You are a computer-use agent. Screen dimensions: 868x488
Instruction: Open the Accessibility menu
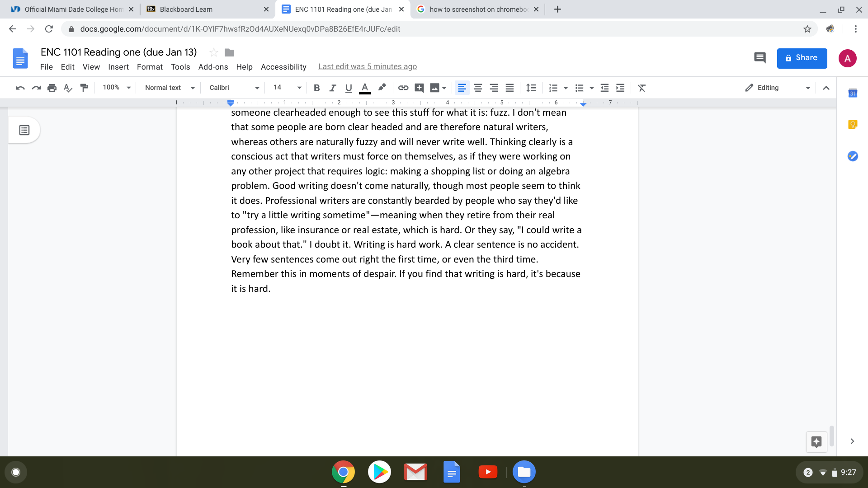pyautogui.click(x=283, y=67)
